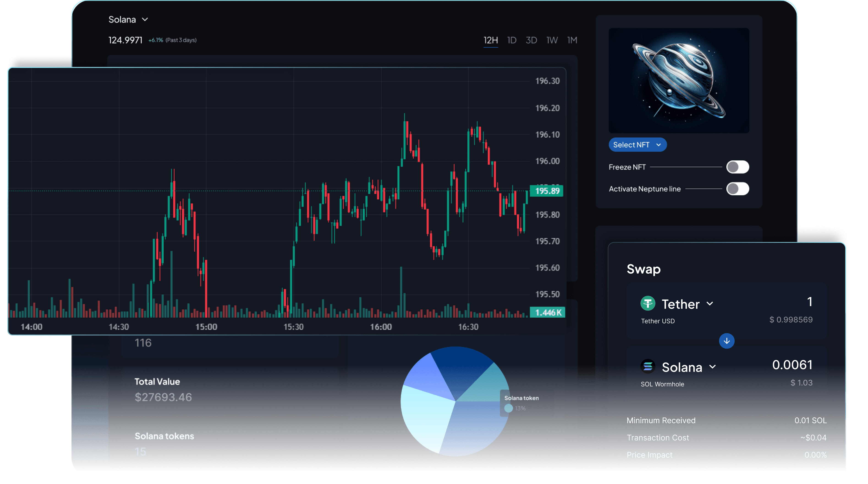The image size is (868, 484).
Task: Click the swap direction arrow icon
Action: 726,341
